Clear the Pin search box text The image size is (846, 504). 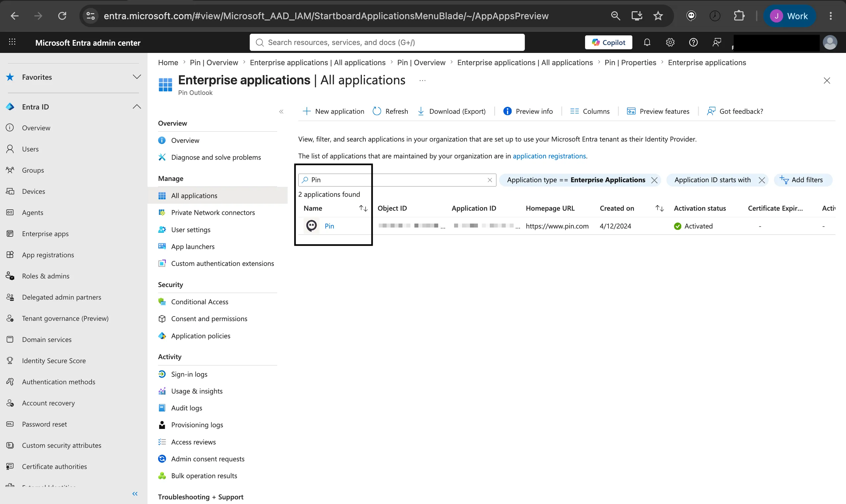click(x=490, y=180)
